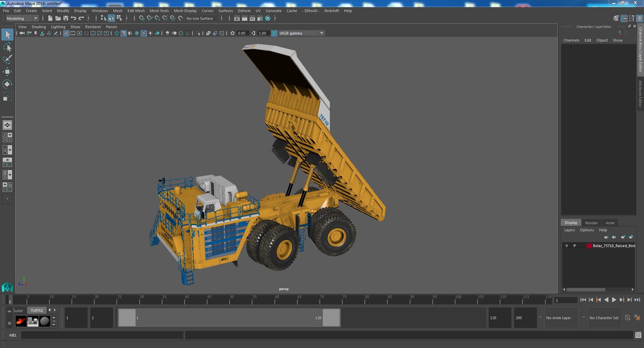Toggle use all lights in viewport
This screenshot has height=348, width=644.
click(150, 33)
